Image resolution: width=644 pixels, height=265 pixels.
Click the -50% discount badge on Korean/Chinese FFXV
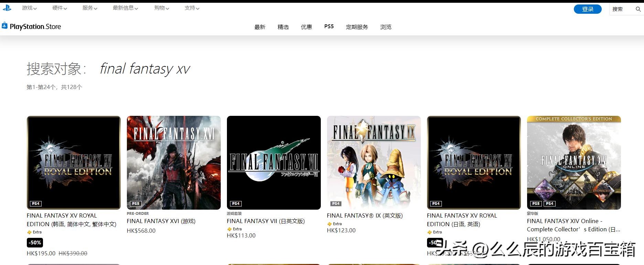tap(35, 243)
